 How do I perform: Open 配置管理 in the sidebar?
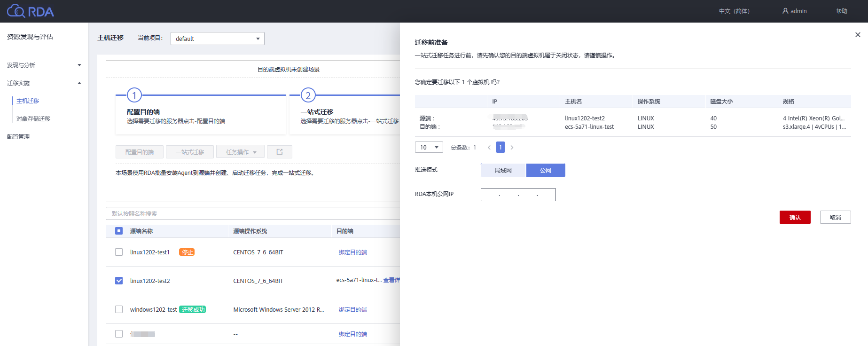click(18, 137)
